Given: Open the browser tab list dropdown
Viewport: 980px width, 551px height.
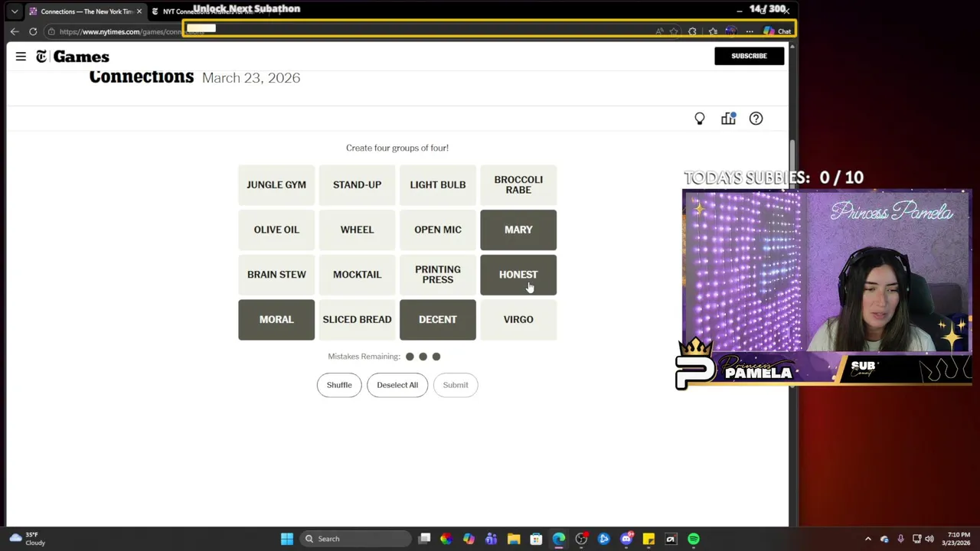Looking at the screenshot, I should [14, 11].
